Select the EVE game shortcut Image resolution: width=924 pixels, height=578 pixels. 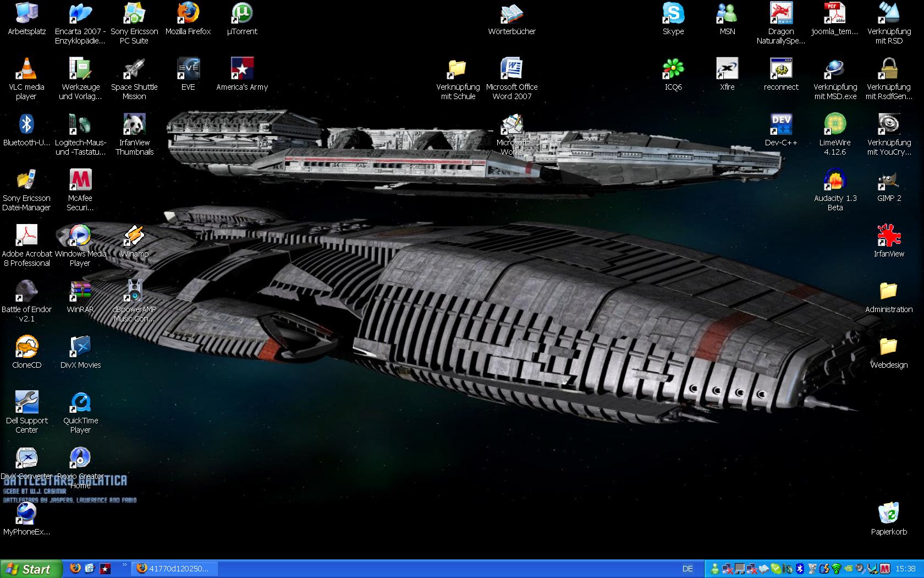pos(188,69)
